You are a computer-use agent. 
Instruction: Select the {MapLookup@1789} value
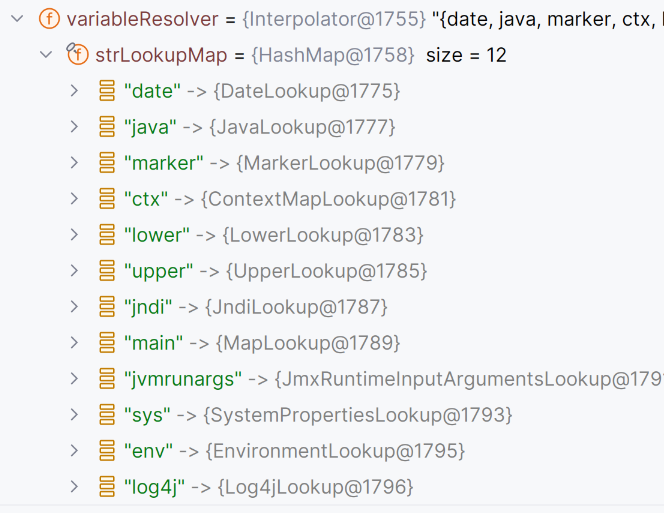[308, 343]
